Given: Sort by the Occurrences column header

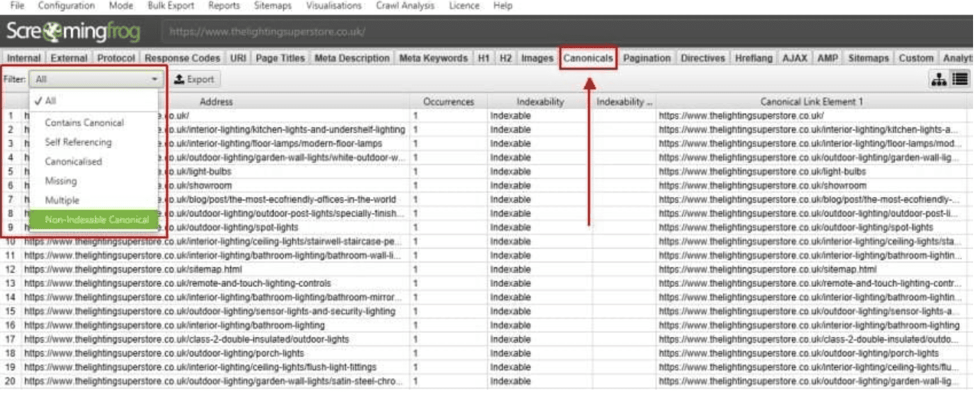Looking at the screenshot, I should pyautogui.click(x=448, y=102).
